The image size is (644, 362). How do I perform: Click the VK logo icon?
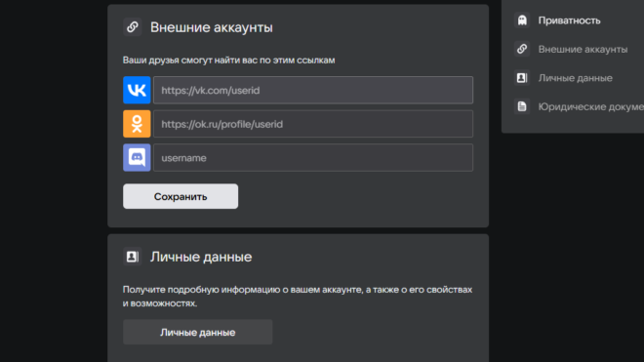click(137, 90)
